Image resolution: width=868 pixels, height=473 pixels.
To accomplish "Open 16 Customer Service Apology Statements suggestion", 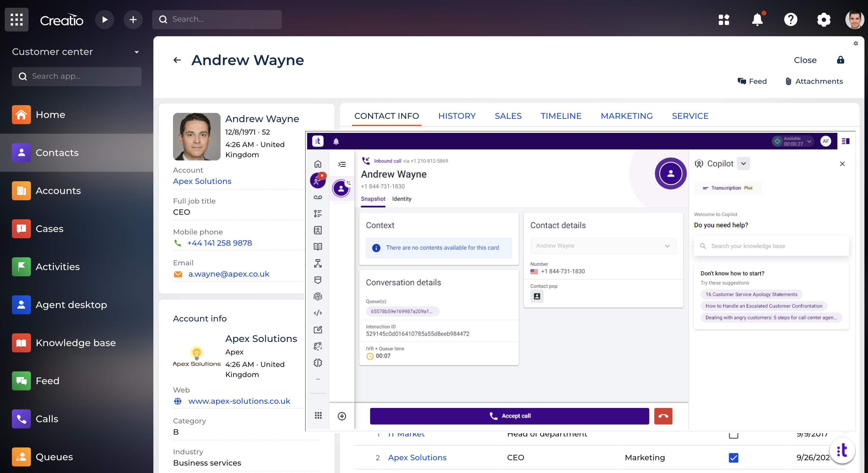I will point(751,294).
